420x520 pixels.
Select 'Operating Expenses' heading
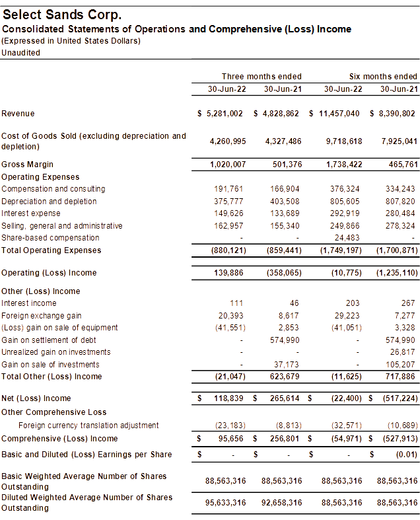[x=40, y=177]
